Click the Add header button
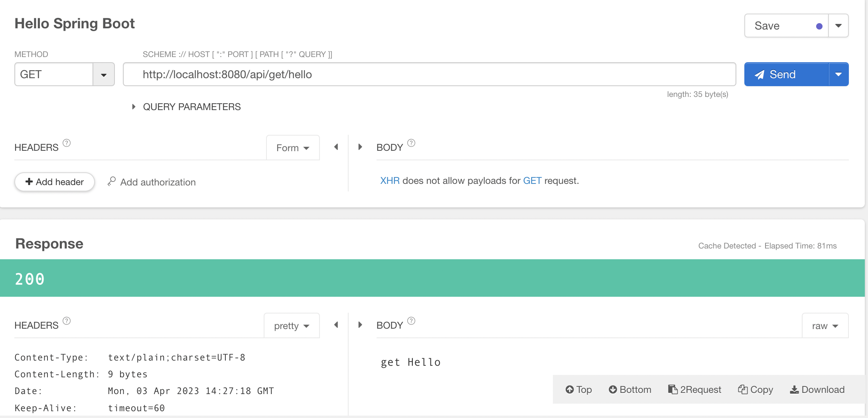Viewport: 868px width, 418px height. click(x=55, y=182)
